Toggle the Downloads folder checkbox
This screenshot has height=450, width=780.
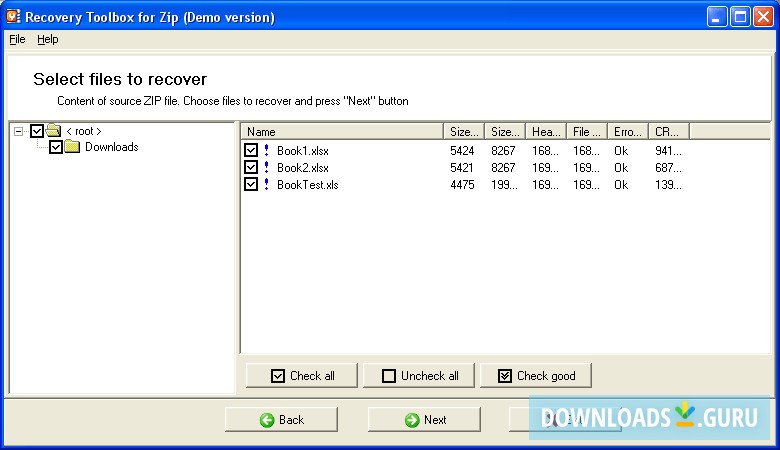(x=56, y=147)
